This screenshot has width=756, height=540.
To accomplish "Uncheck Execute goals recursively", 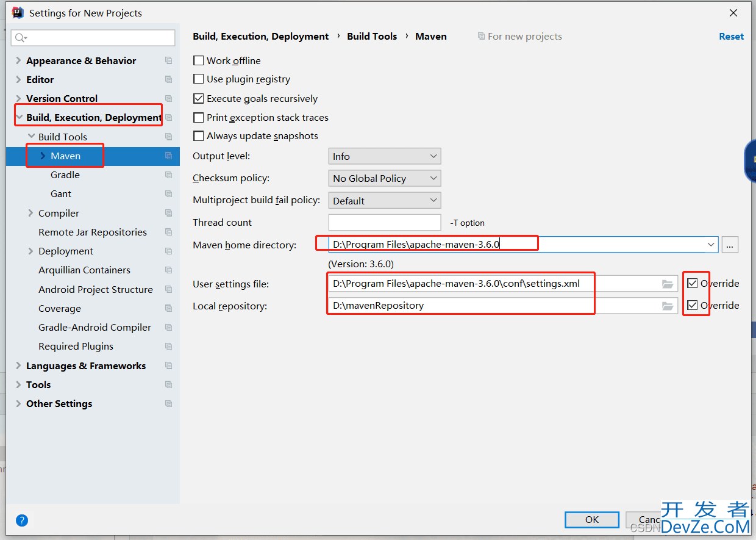I will (x=198, y=99).
